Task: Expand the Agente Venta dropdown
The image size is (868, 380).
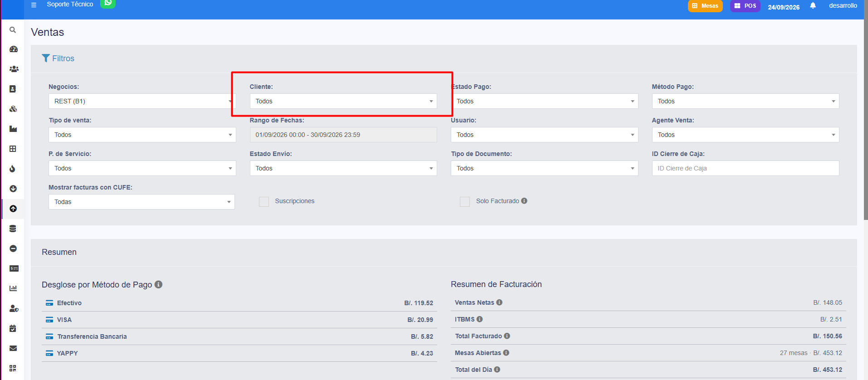Action: pyautogui.click(x=746, y=135)
